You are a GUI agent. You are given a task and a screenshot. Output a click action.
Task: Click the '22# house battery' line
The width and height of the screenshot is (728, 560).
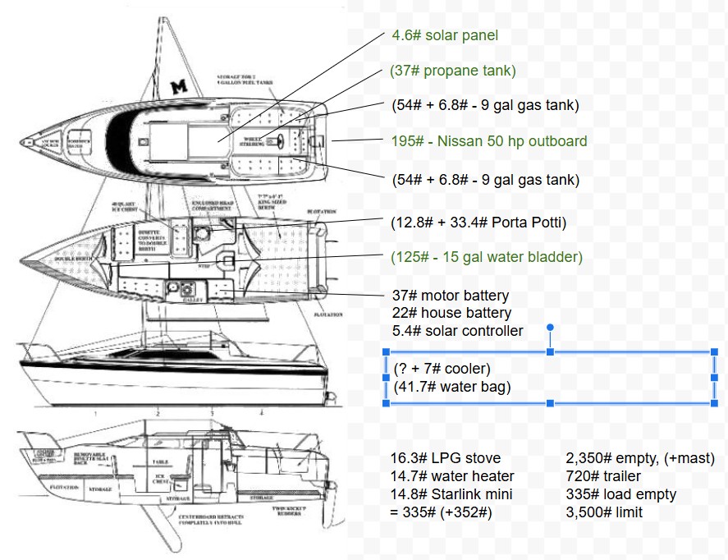tap(451, 313)
